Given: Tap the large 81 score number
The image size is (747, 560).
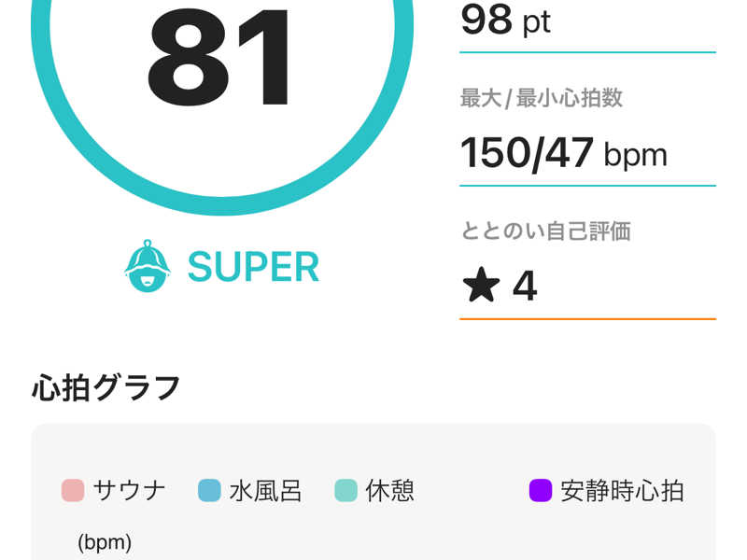Looking at the screenshot, I should click(x=219, y=57).
